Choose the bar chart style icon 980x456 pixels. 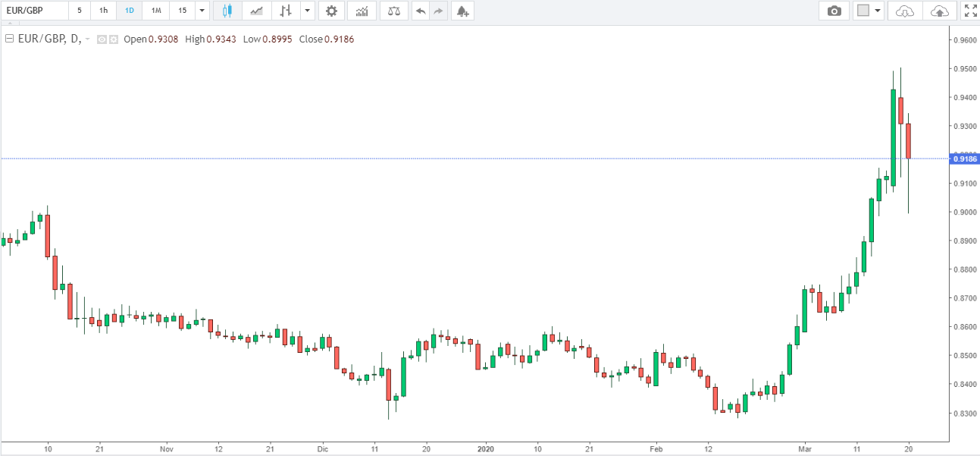[286, 11]
